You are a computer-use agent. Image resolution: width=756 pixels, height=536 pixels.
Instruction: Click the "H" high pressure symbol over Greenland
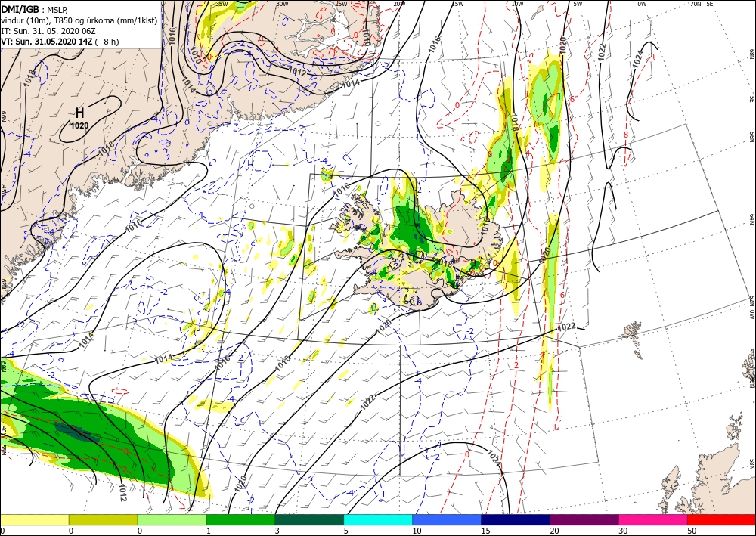[x=79, y=113]
